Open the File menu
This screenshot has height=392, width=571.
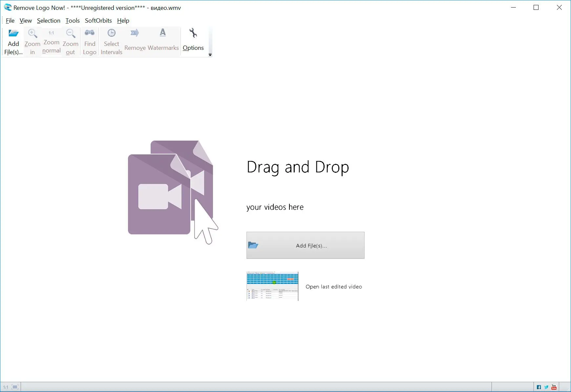pyautogui.click(x=10, y=21)
